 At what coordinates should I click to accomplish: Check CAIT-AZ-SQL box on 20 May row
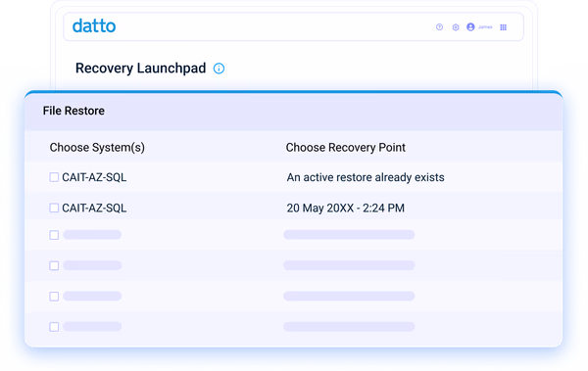coord(54,208)
